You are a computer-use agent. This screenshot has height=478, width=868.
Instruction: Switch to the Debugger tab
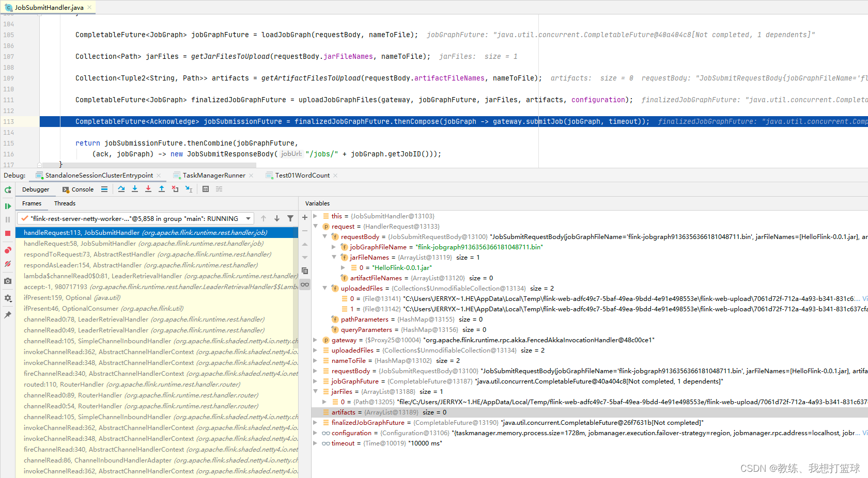(x=36, y=189)
